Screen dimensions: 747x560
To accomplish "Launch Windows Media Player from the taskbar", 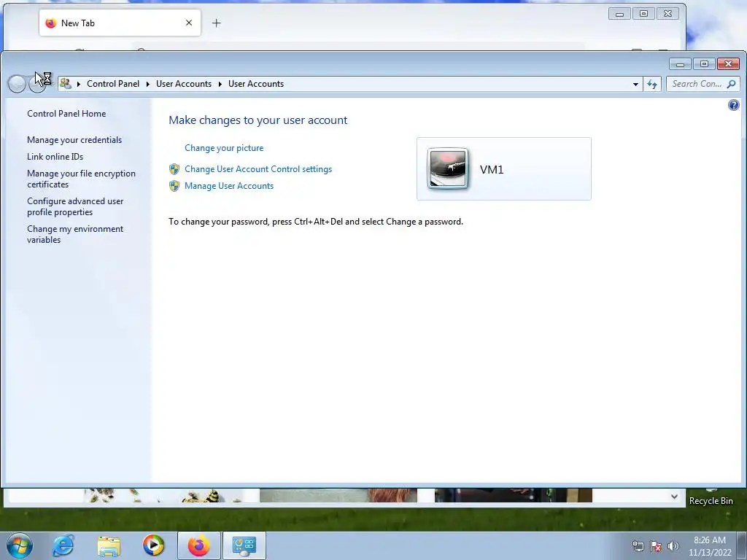I will click(x=153, y=545).
